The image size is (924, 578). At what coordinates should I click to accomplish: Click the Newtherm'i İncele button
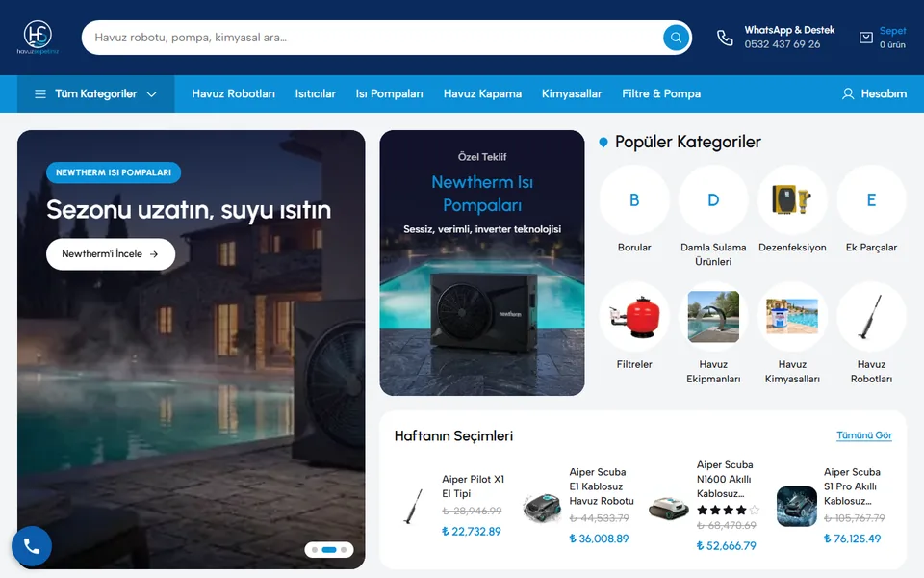tap(111, 254)
